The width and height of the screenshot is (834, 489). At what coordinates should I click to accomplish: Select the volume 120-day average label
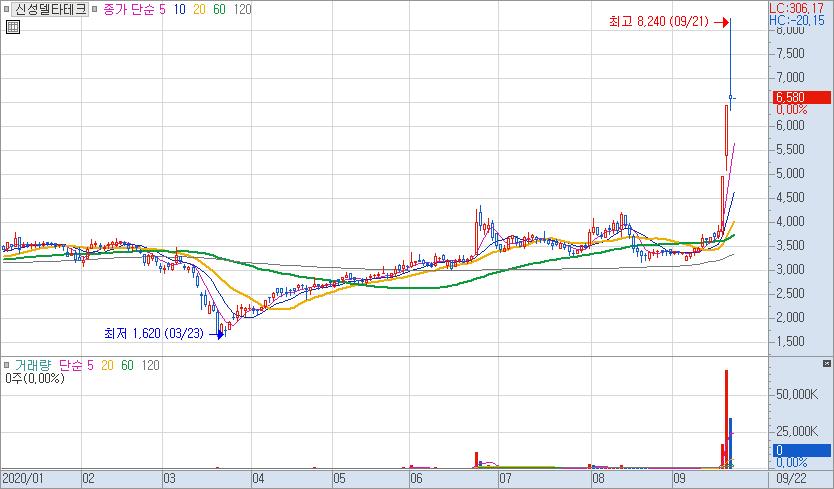click(151, 365)
